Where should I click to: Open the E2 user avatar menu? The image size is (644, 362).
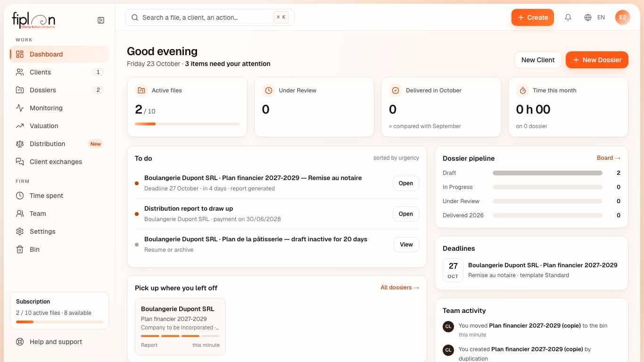coord(623,17)
